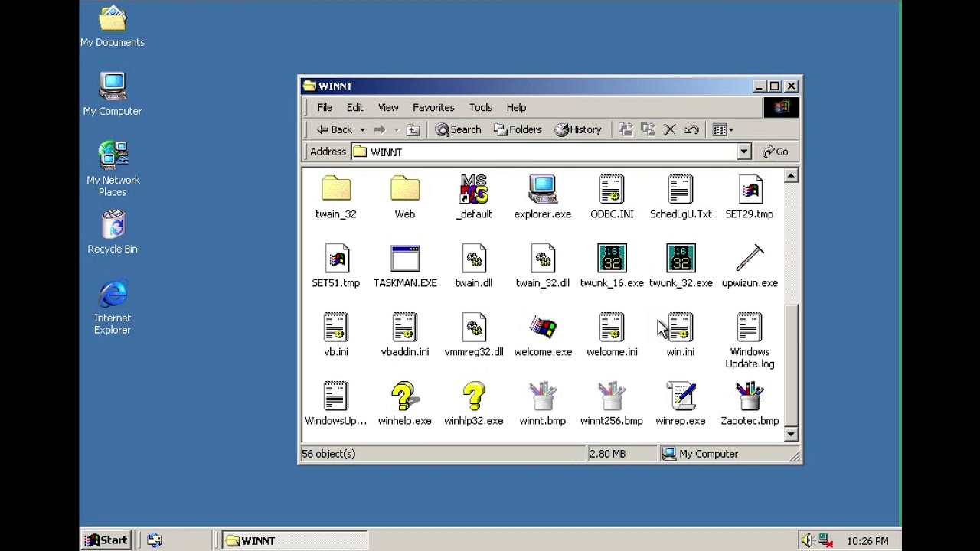The height and width of the screenshot is (551, 980).
Task: Select the ODBC.INI file
Action: click(x=612, y=189)
